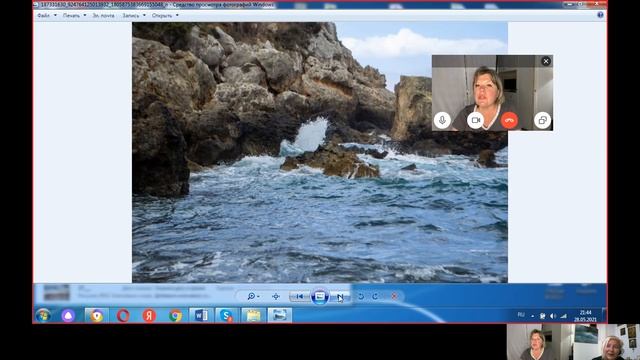Viewport: 640px width, 360px height.
Task: Click the RU language indicator
Action: point(521,315)
